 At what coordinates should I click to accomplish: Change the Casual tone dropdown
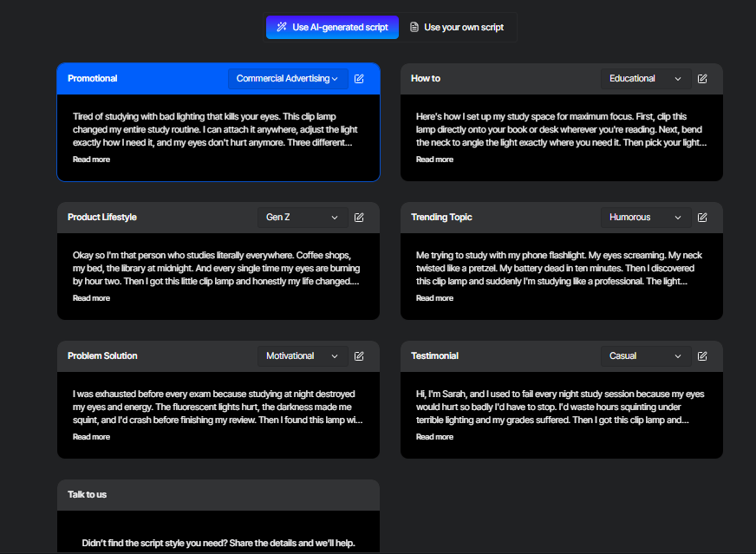[645, 356]
